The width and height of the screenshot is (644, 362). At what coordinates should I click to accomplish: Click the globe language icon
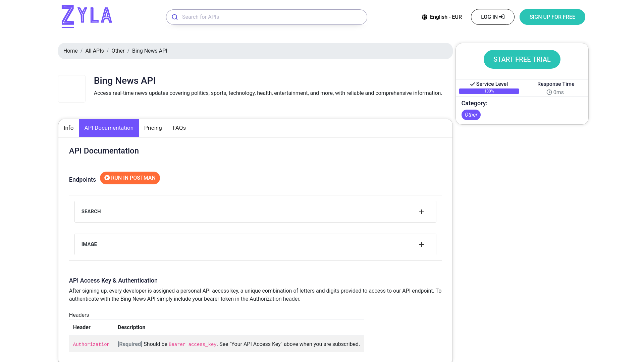click(x=425, y=17)
